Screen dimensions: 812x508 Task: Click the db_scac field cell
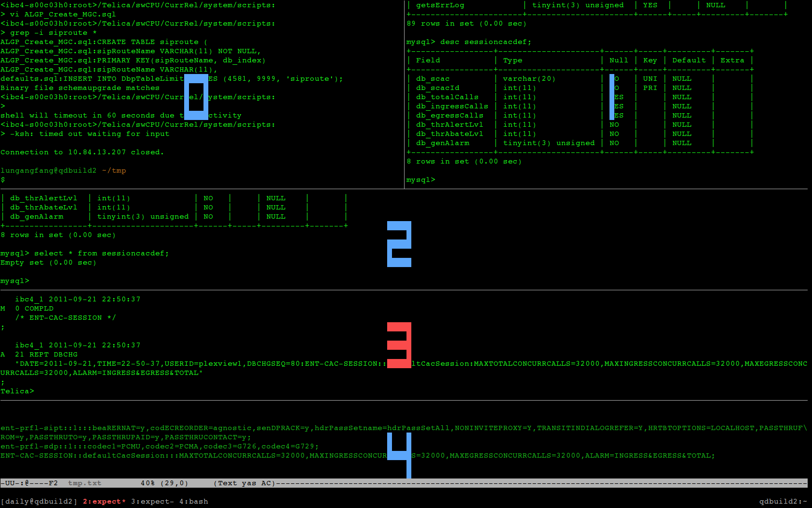(433, 79)
